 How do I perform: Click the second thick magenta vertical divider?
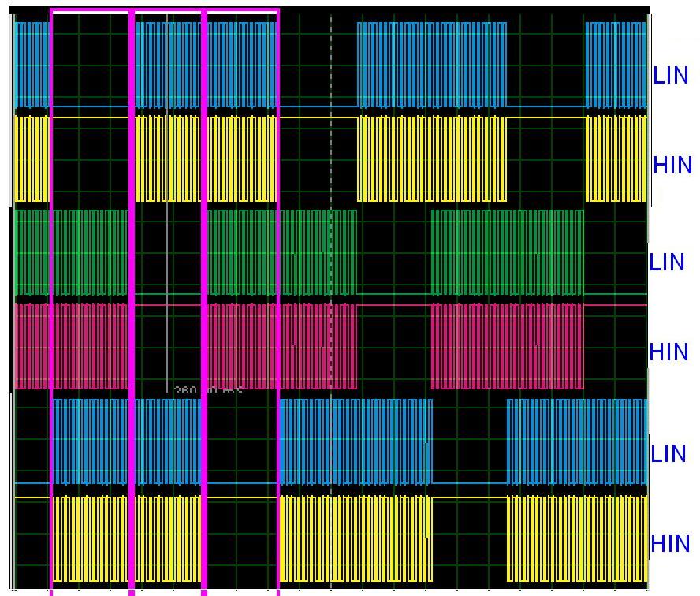pyautogui.click(x=132, y=300)
